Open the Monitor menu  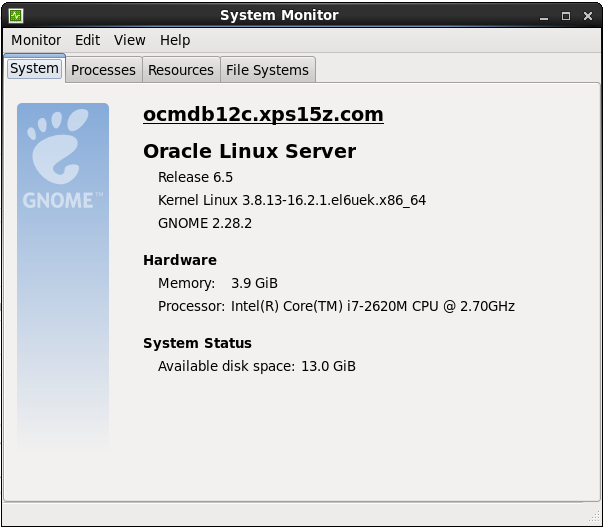[36, 40]
